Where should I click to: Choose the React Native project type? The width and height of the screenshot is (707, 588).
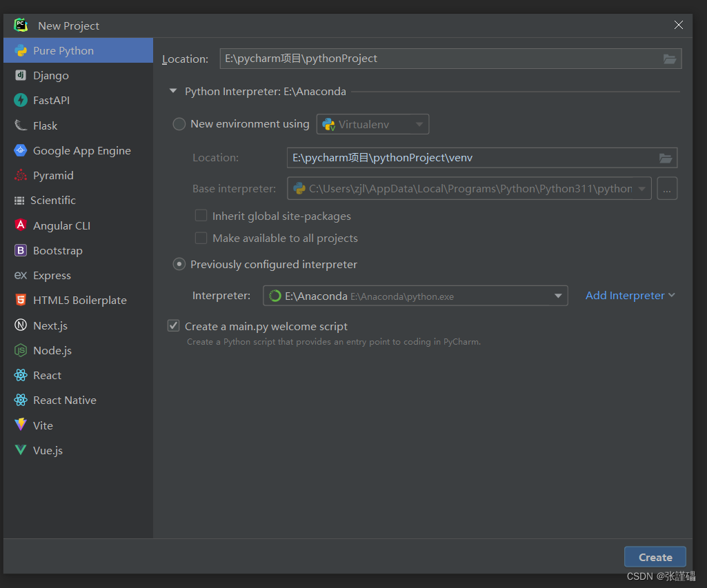click(79, 400)
